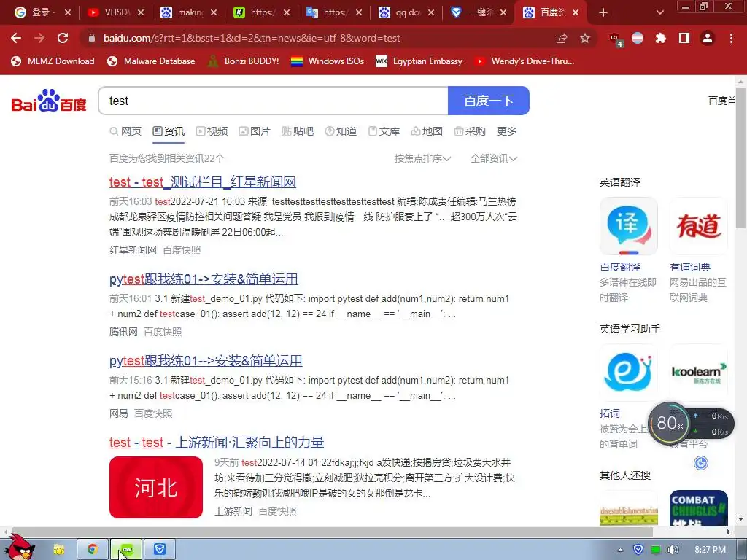The height and width of the screenshot is (560, 747).
Task: Click the blue refresh circle icon
Action: click(701, 462)
